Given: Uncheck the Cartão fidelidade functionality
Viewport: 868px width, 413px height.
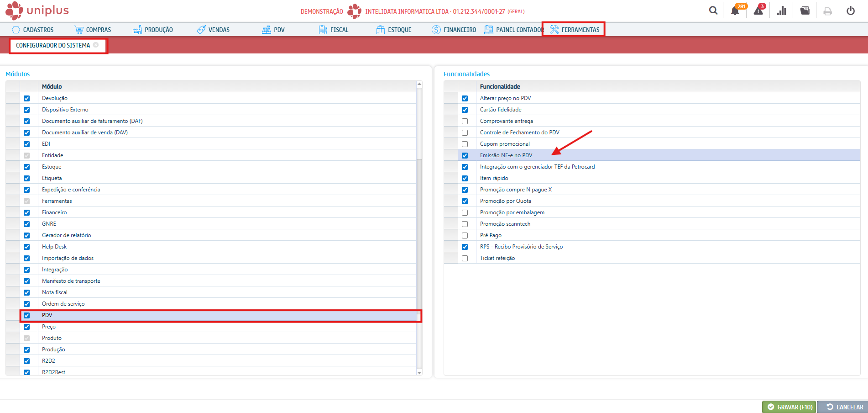Looking at the screenshot, I should 465,110.
